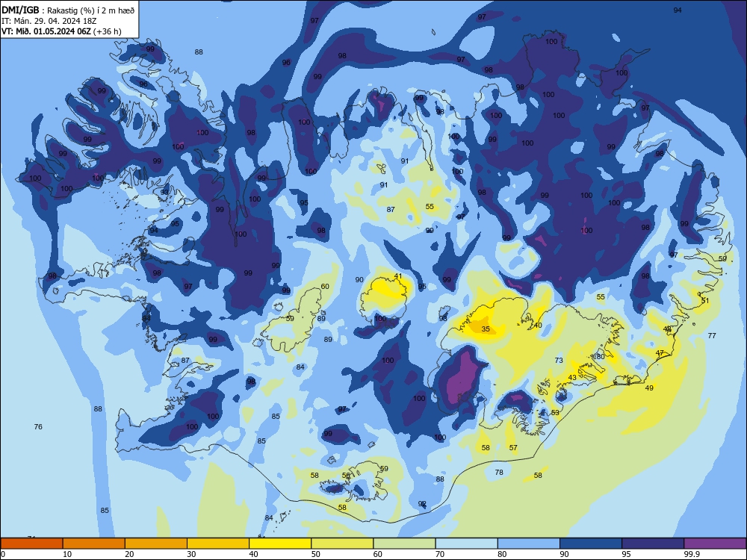This screenshot has width=747, height=560.
Task: Choose the 50–60 pale yellow legend swatch
Action: point(343,544)
